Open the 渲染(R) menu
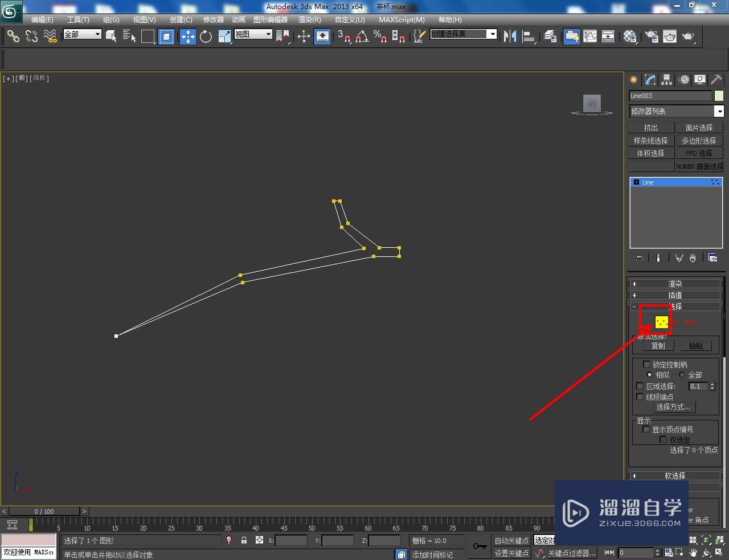This screenshot has width=729, height=560. (x=310, y=20)
